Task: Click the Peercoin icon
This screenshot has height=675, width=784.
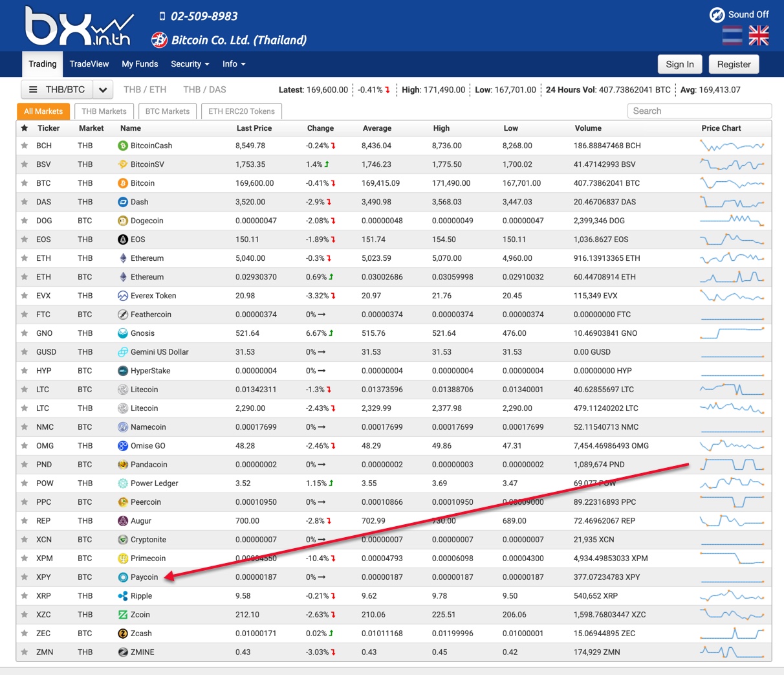Action: click(x=123, y=502)
